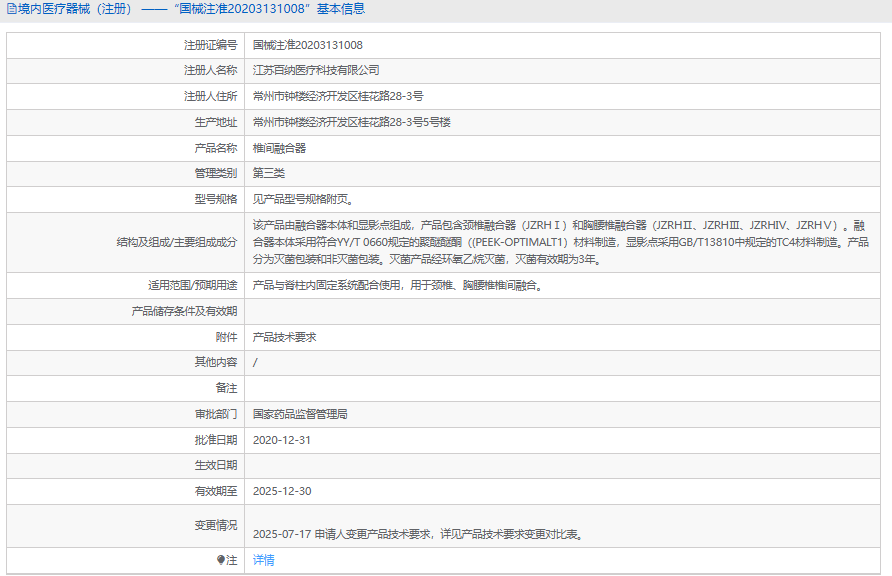Click change record dated 2025-07-17
The image size is (892, 576).
(x=419, y=534)
